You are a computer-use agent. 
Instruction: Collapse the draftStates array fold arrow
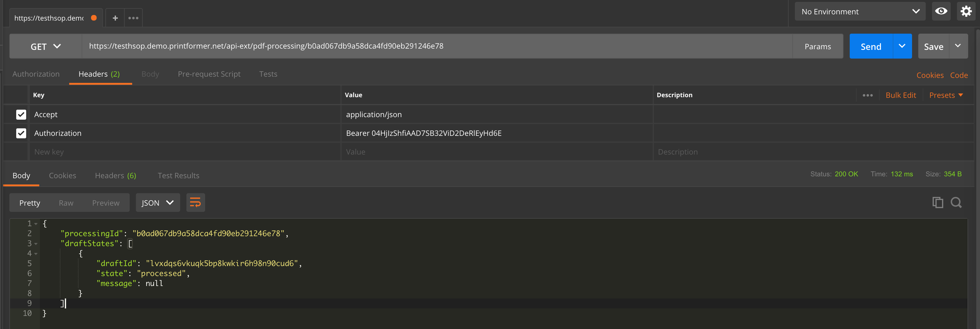(x=36, y=244)
